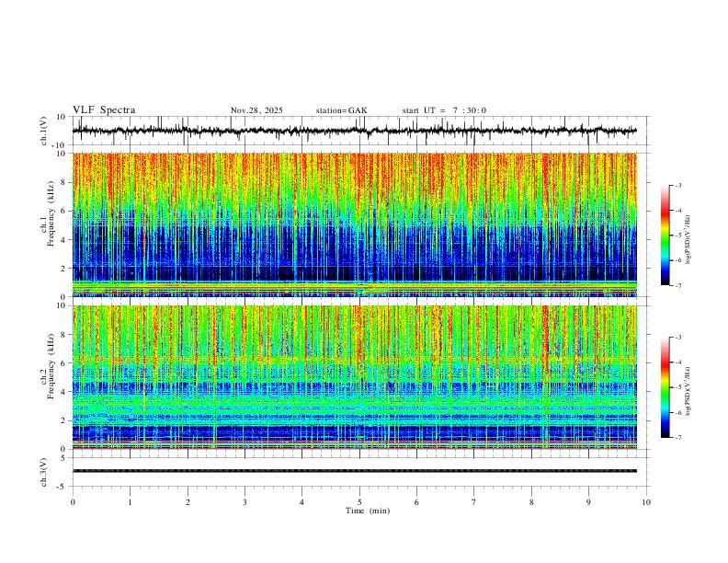Click the "ch.1(V)" waveform axis label

pos(44,131)
